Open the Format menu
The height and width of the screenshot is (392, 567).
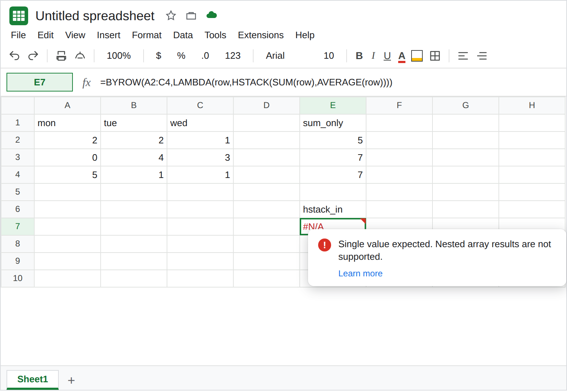147,35
